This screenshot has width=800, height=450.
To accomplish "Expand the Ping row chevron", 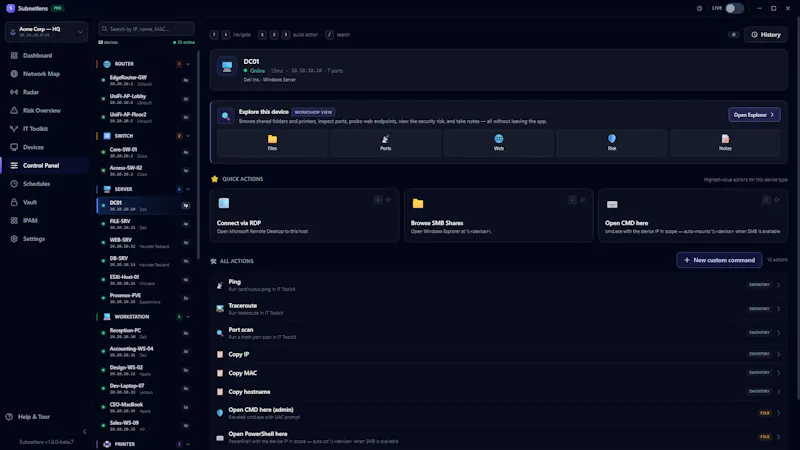I will (x=779, y=285).
